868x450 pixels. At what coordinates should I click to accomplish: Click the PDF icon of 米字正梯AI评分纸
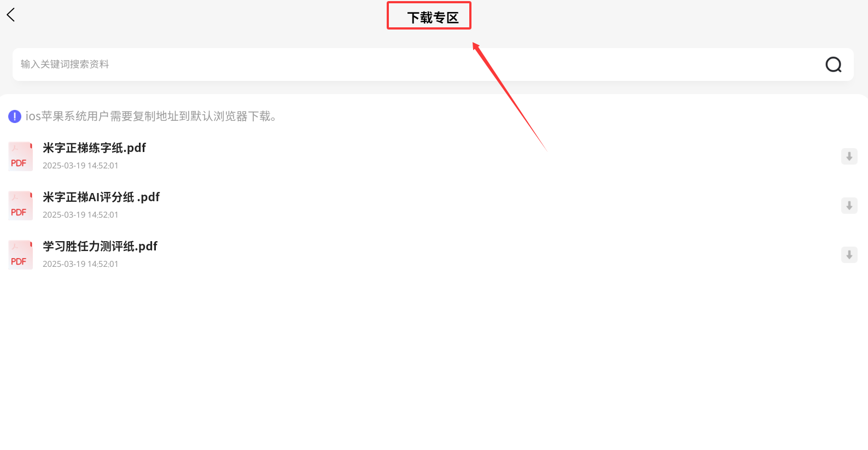click(x=20, y=206)
